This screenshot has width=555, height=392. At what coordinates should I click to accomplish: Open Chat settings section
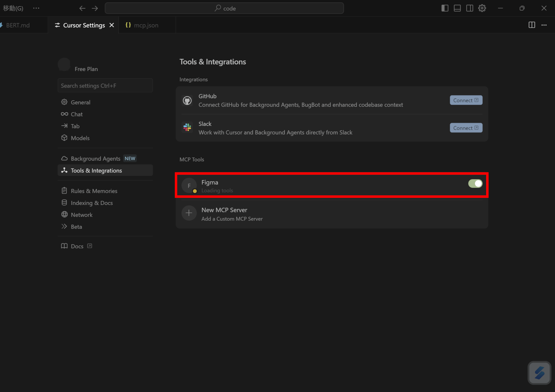(x=105, y=114)
